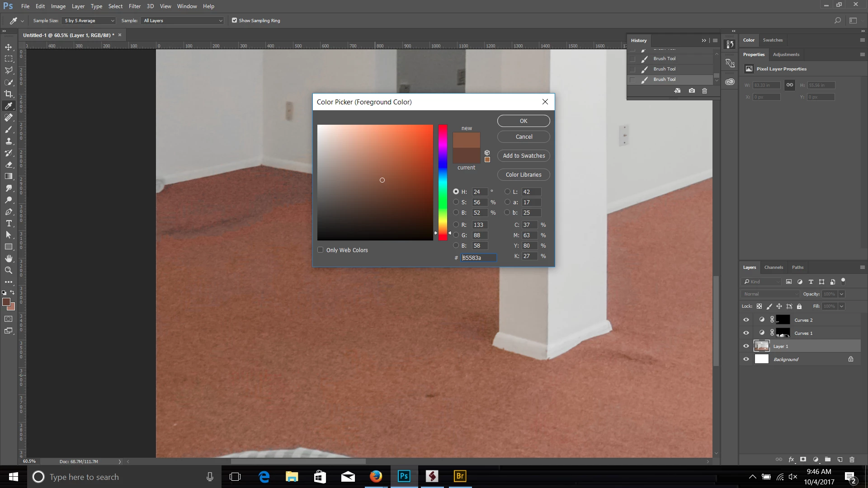Image resolution: width=868 pixels, height=488 pixels.
Task: Open Color Libraries
Action: (x=524, y=174)
